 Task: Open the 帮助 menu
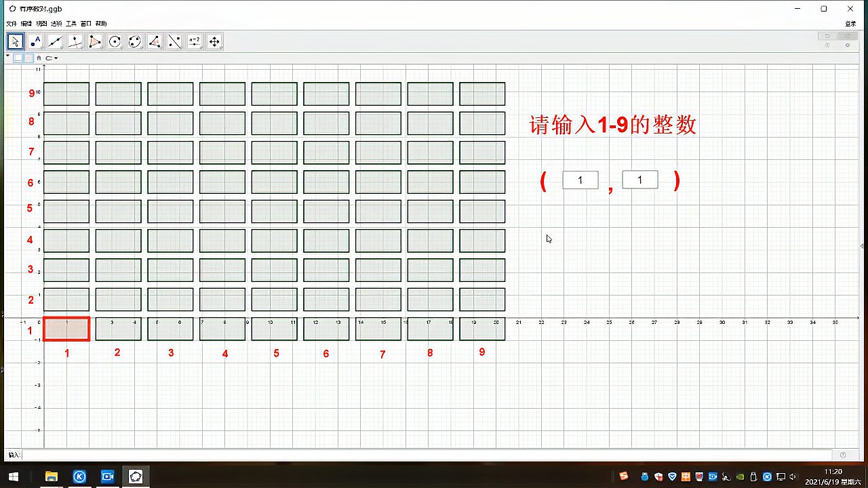pos(101,24)
